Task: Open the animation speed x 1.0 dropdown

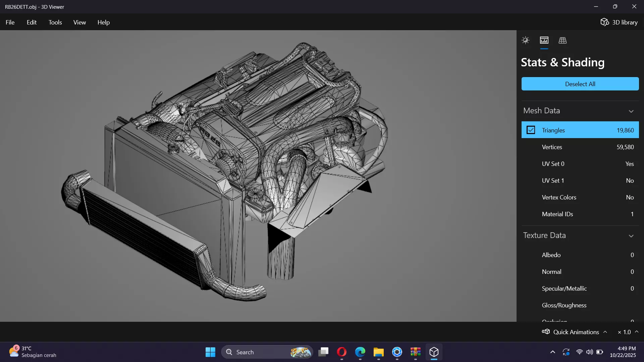Action: [x=628, y=332]
